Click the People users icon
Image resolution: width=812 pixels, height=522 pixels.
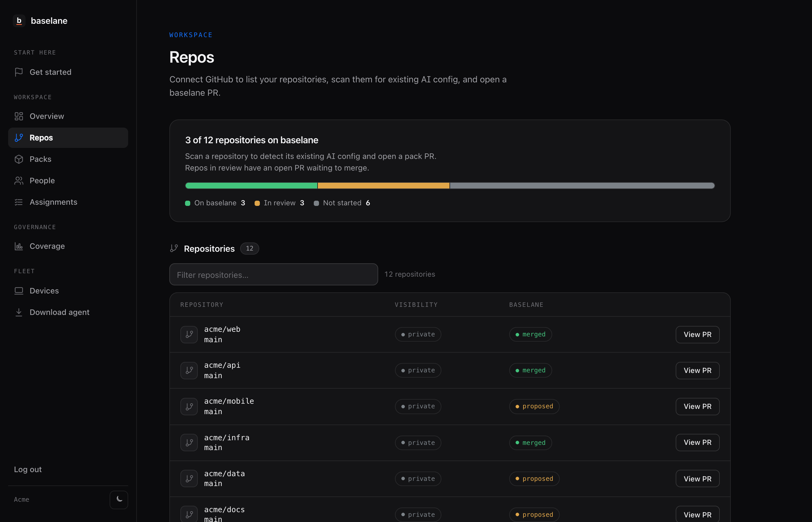pyautogui.click(x=19, y=181)
